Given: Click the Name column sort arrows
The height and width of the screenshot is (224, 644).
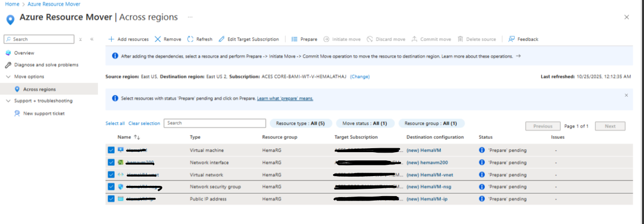Looking at the screenshot, I should point(137,137).
